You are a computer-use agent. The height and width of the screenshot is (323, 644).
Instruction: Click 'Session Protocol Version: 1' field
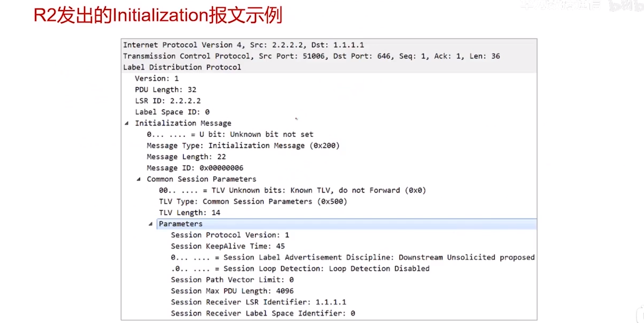230,235
